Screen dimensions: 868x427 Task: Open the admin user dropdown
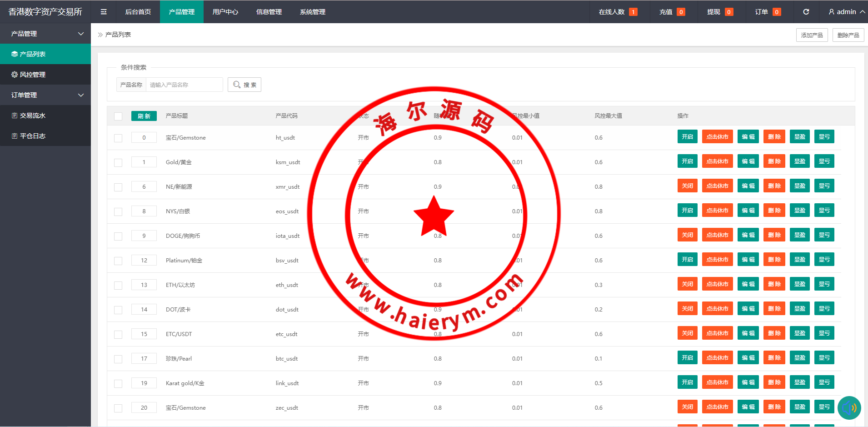846,12
